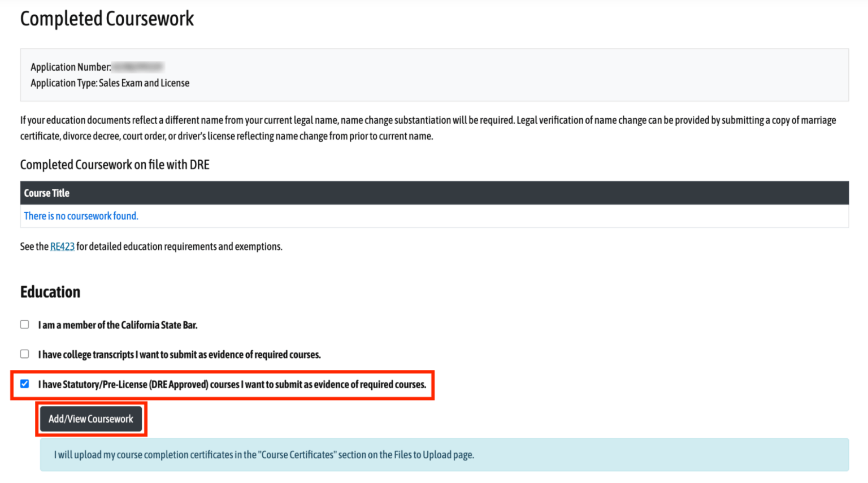The width and height of the screenshot is (868, 483).
Task: Click the Statutory/Pre-License courses label text
Action: pyautogui.click(x=232, y=385)
